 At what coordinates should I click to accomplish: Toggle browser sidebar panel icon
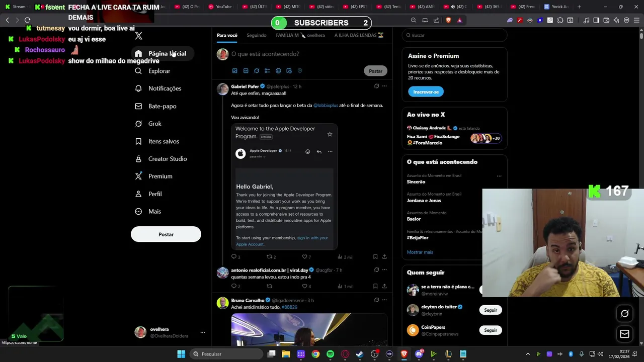(596, 20)
